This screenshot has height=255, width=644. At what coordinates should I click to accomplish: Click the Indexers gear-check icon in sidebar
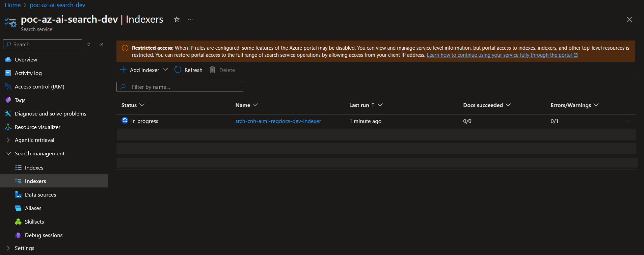pos(18,181)
